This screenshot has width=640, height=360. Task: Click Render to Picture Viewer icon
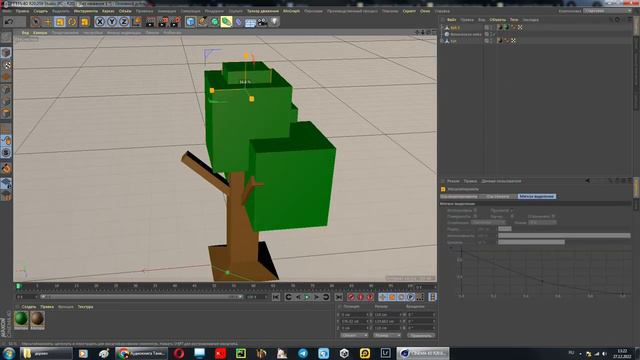(163, 22)
